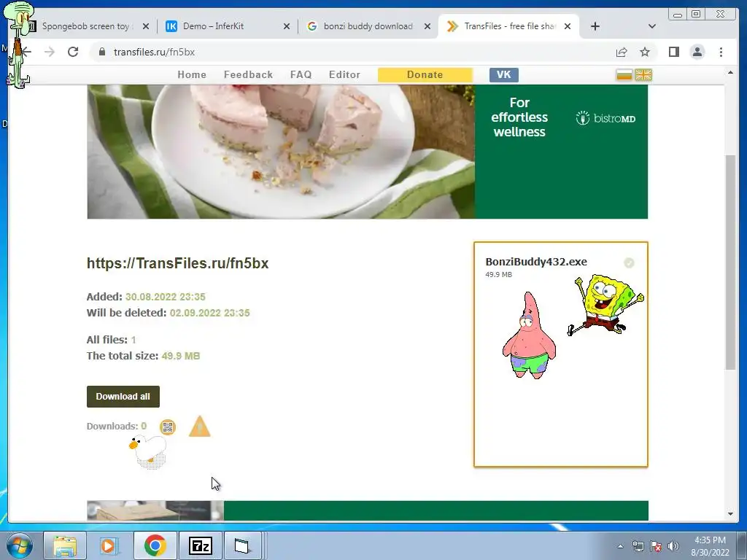Open the Windows Start menu
The width and height of the screenshot is (747, 560).
point(19,545)
